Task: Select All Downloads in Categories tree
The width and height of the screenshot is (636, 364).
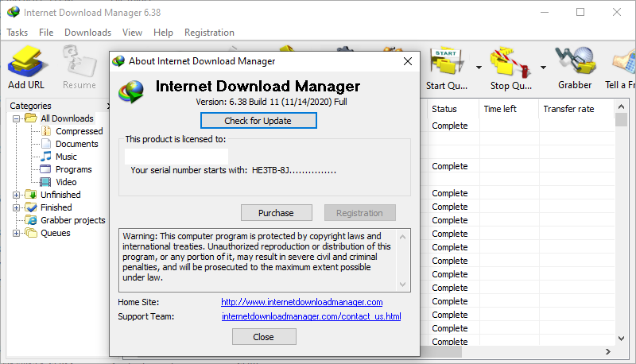Action: click(x=67, y=118)
